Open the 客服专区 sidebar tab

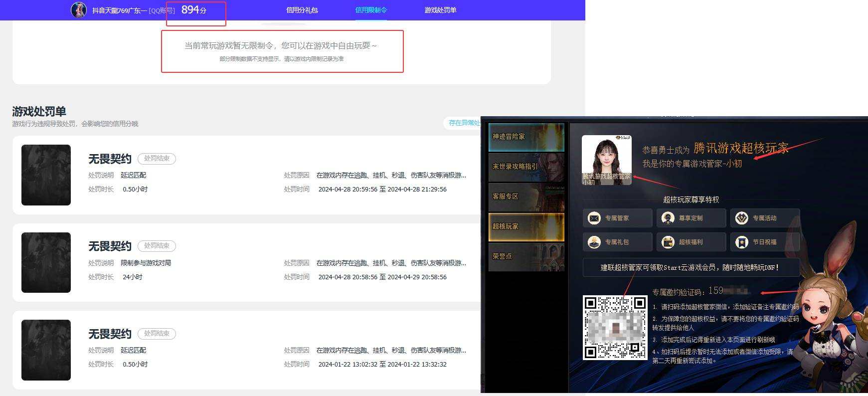pyautogui.click(x=526, y=197)
